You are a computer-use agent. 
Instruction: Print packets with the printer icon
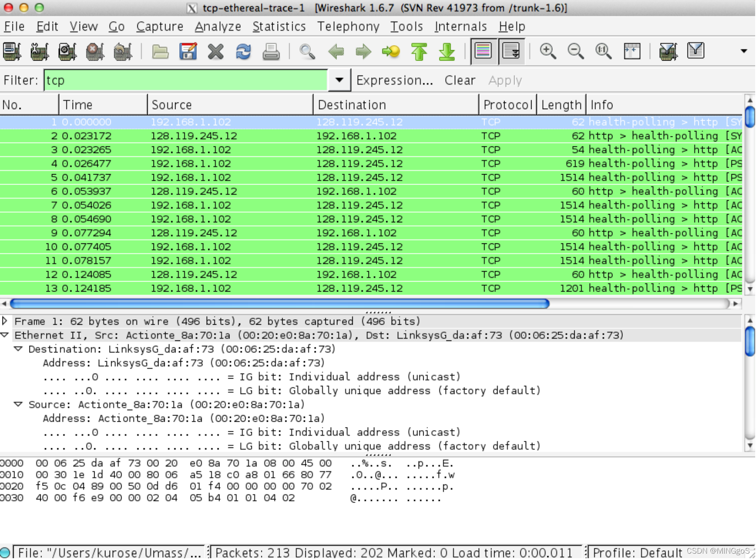coord(271,51)
